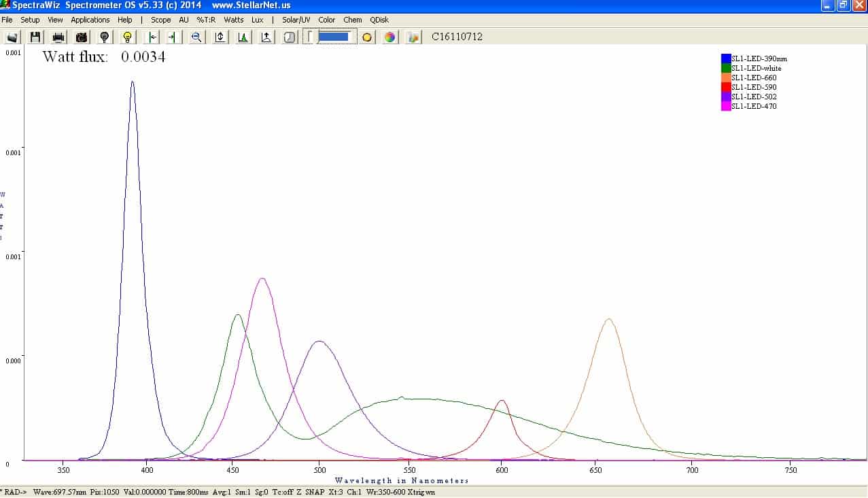Click the Watt flux 0.0034 readout
Screen dimensions: 868x498
[x=104, y=57]
